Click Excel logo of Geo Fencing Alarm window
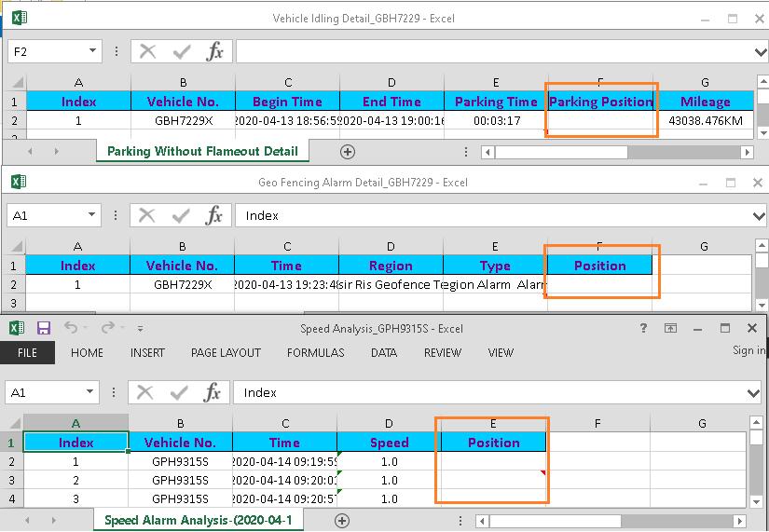 [x=19, y=182]
